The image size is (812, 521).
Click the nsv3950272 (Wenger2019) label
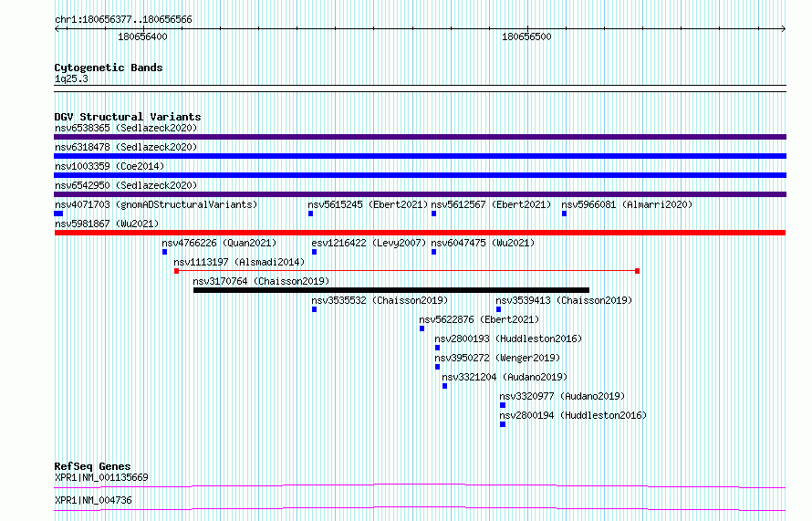pyautogui.click(x=497, y=358)
